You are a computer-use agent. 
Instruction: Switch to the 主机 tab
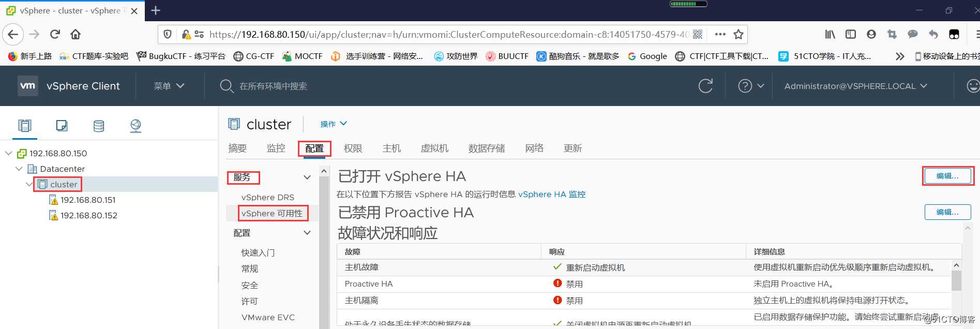pos(392,148)
